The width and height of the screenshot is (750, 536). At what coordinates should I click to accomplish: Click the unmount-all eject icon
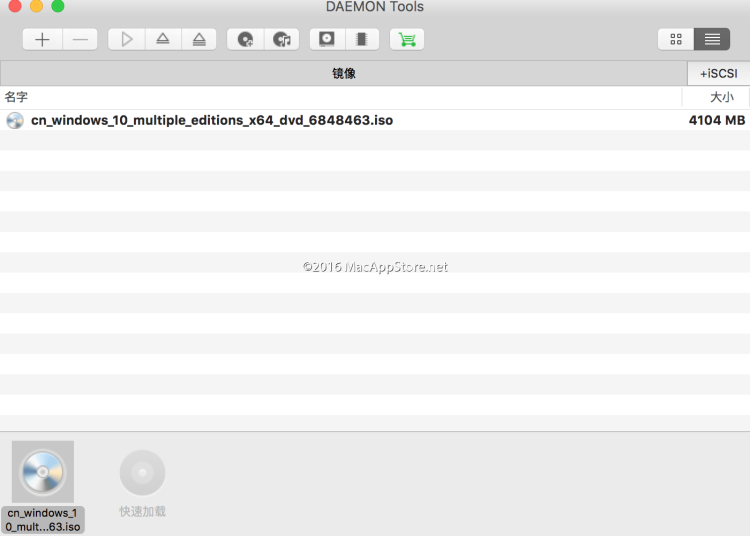(x=199, y=40)
